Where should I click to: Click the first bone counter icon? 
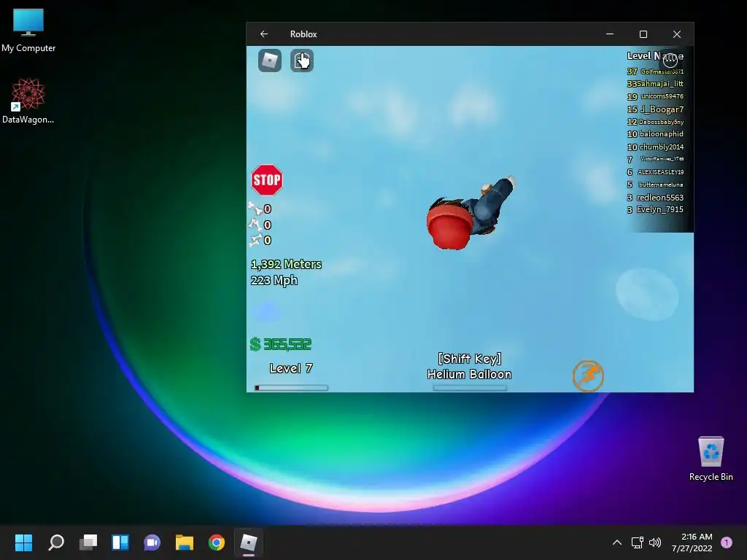[x=255, y=209]
